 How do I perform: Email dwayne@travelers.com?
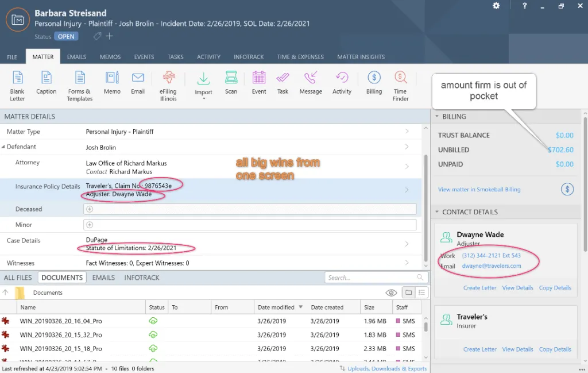click(x=492, y=266)
